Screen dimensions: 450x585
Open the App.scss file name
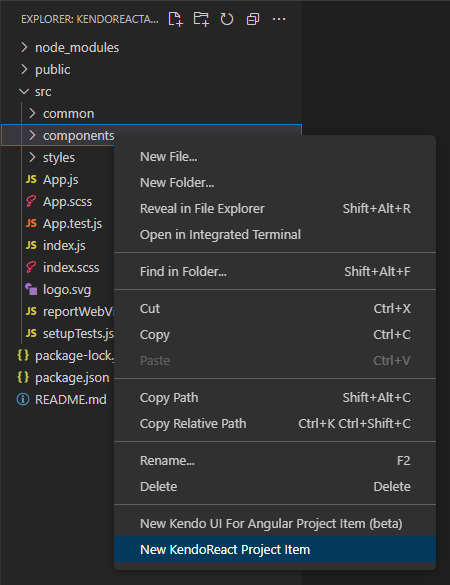click(x=67, y=202)
